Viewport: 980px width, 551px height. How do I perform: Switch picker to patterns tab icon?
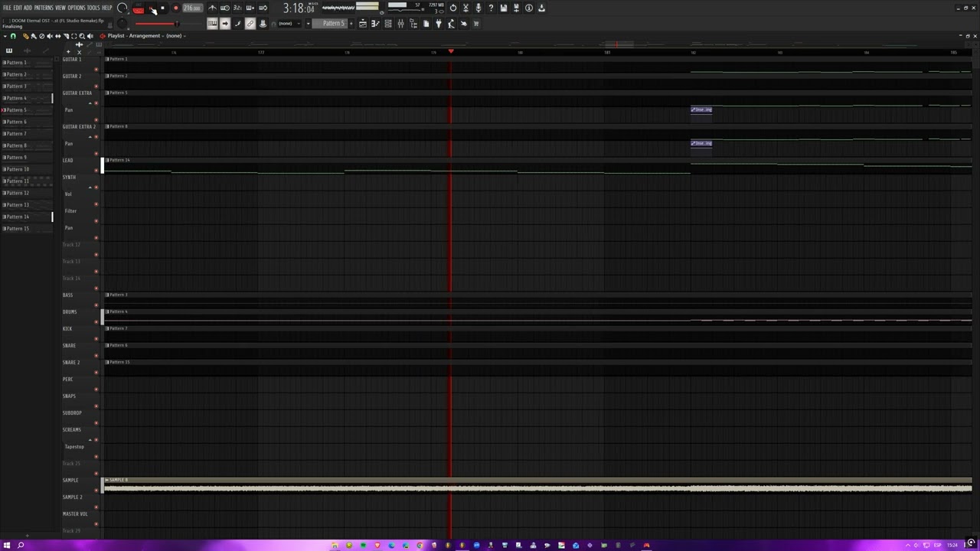[9, 51]
